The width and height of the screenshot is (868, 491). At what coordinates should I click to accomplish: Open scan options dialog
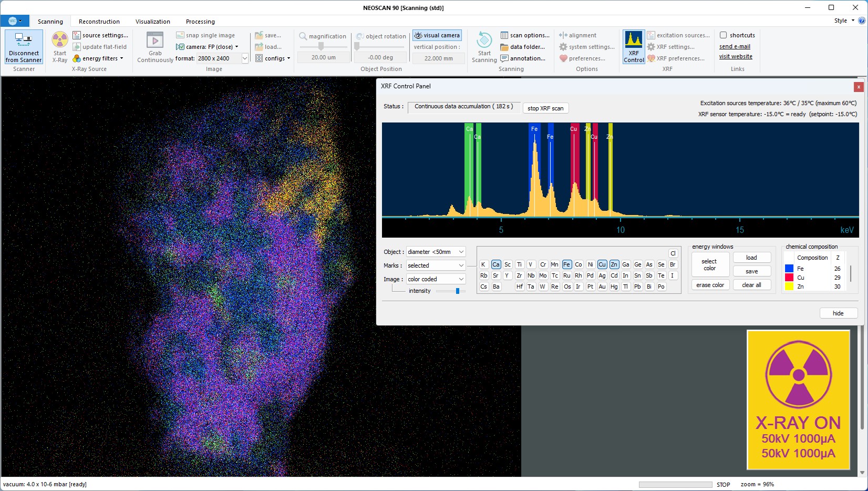pos(525,35)
